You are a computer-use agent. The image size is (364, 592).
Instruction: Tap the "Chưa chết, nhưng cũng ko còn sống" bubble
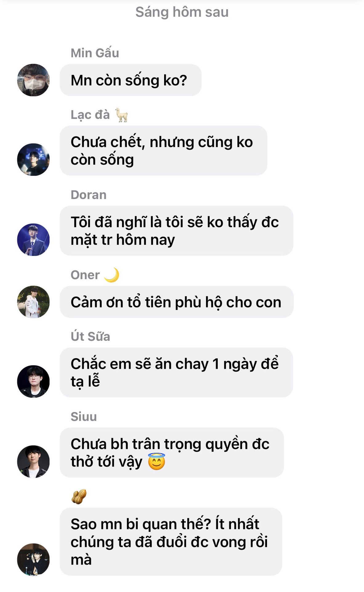(164, 151)
